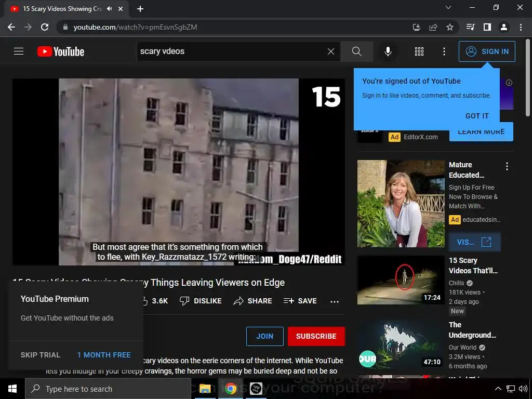Run search with the magnifier button
This screenshot has height=399, width=532.
(x=356, y=51)
